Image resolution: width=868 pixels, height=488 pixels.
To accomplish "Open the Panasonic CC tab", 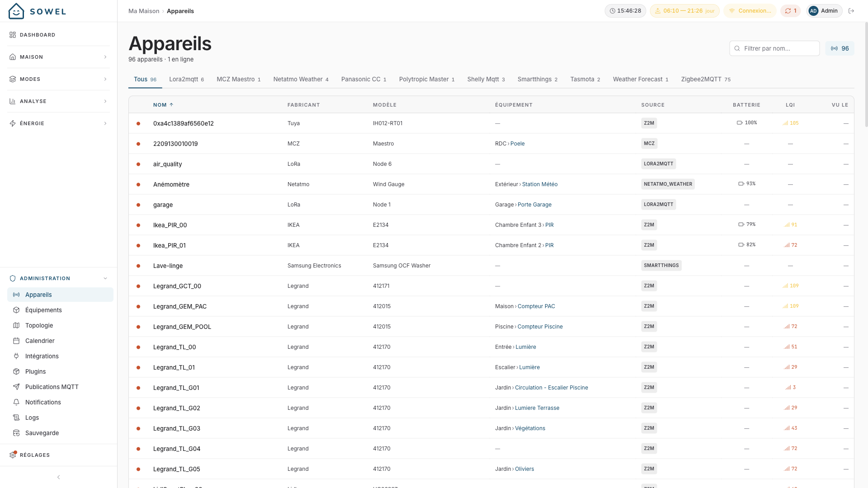I will (363, 79).
